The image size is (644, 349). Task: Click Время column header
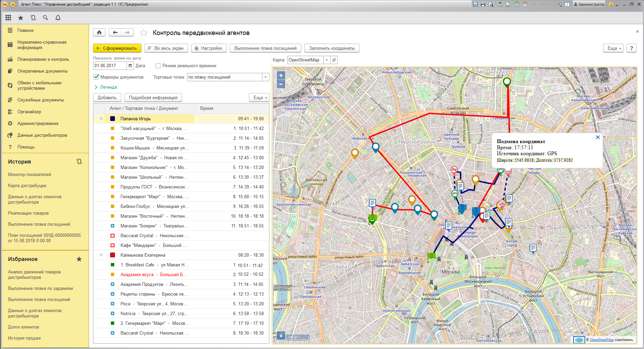[x=232, y=108]
